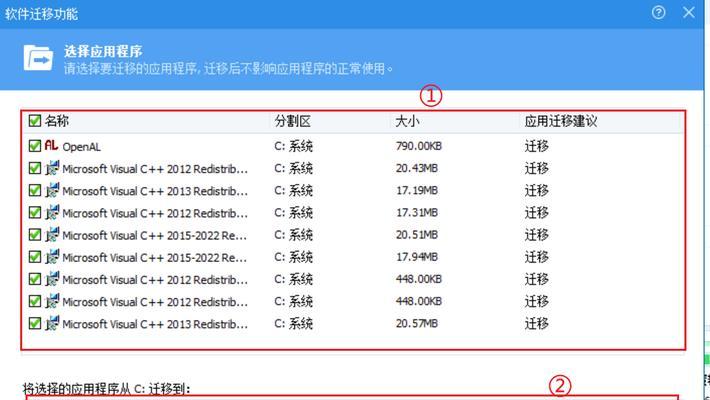Click the 迁移 suggestion in 17.94MB row

click(x=537, y=257)
